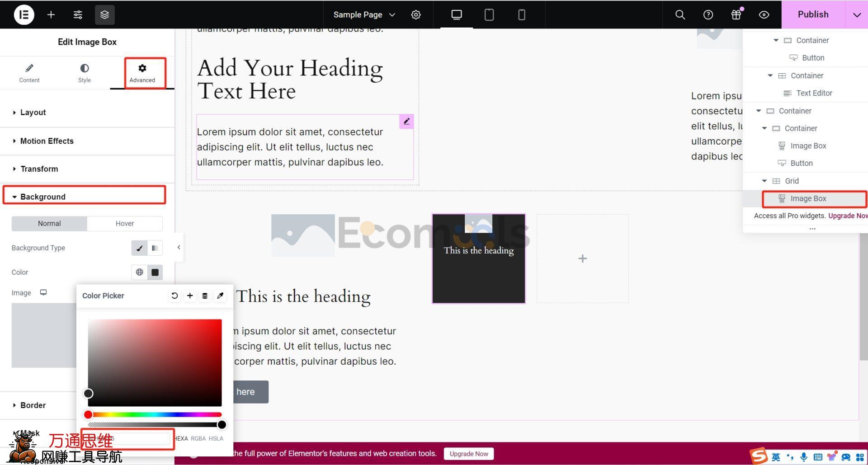The height and width of the screenshot is (465, 868).
Task: Click the hue slider bar
Action: 155,414
